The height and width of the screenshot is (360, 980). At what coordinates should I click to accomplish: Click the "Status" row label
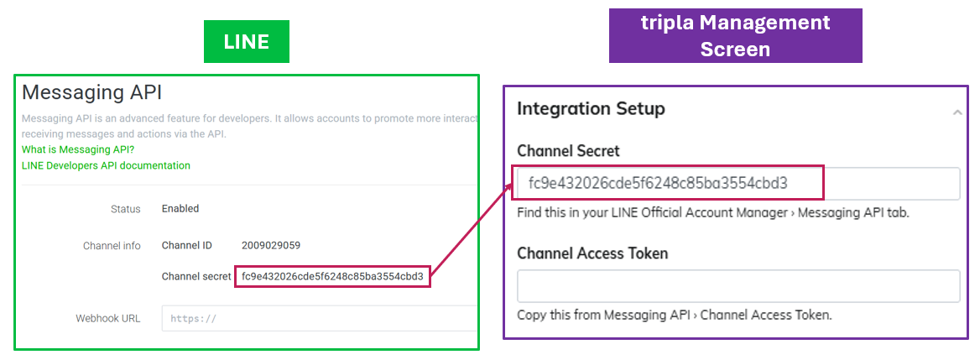click(x=125, y=209)
